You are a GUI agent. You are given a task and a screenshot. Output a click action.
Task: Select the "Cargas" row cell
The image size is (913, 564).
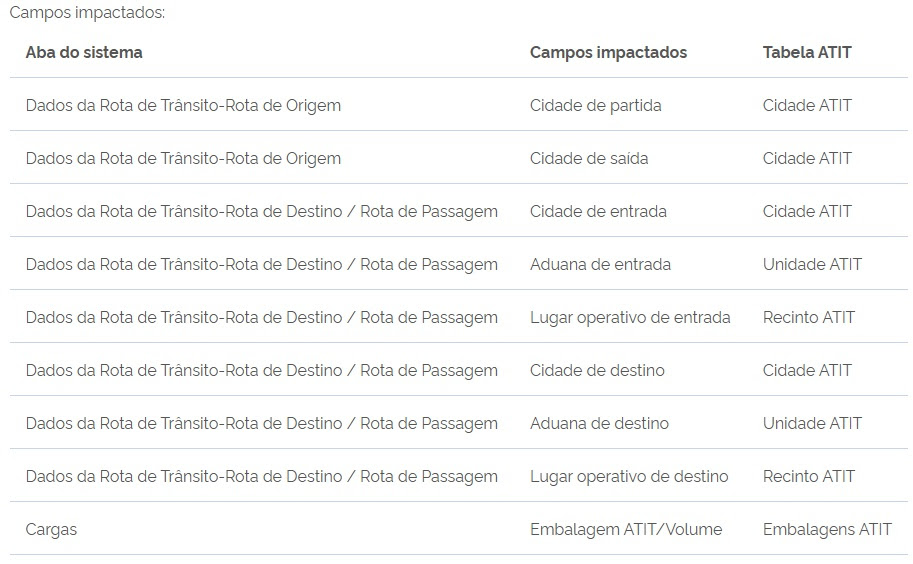pos(51,529)
